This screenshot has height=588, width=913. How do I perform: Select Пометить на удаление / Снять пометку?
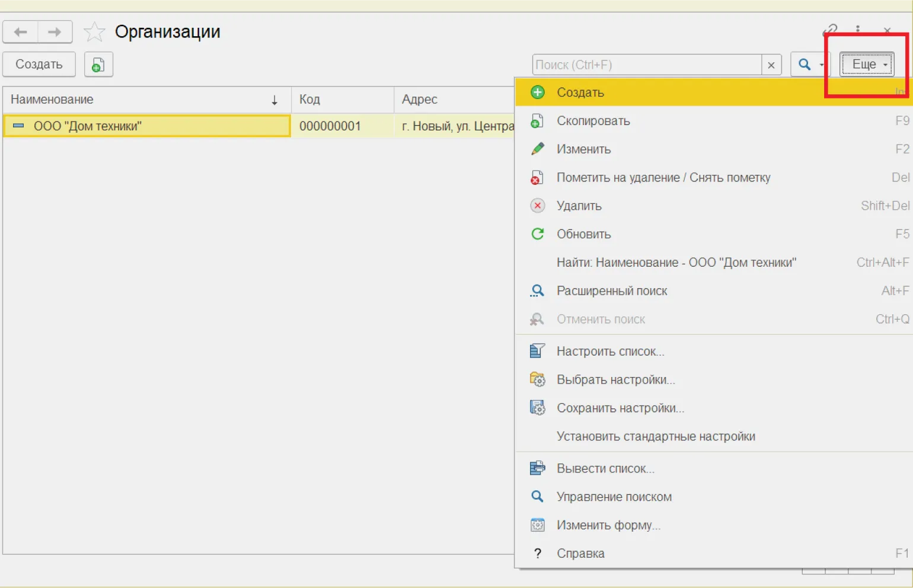(x=663, y=178)
